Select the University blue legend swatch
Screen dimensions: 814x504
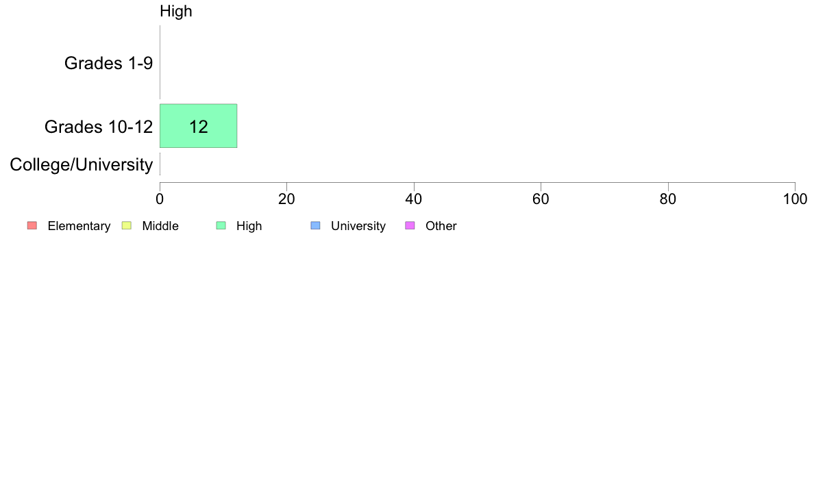[x=316, y=225]
